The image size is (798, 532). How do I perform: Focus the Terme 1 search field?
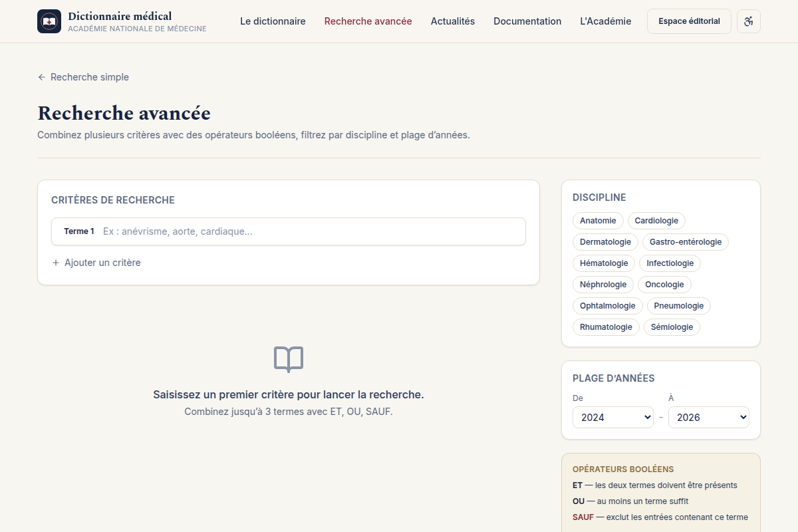289,231
